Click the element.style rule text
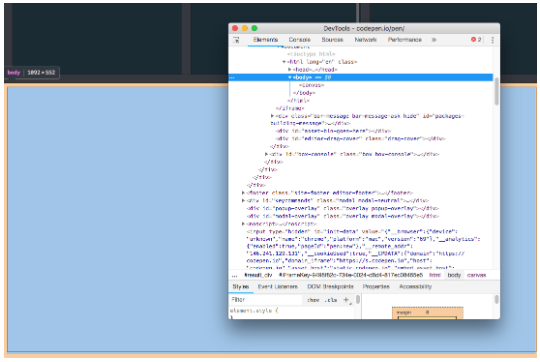 point(254,311)
